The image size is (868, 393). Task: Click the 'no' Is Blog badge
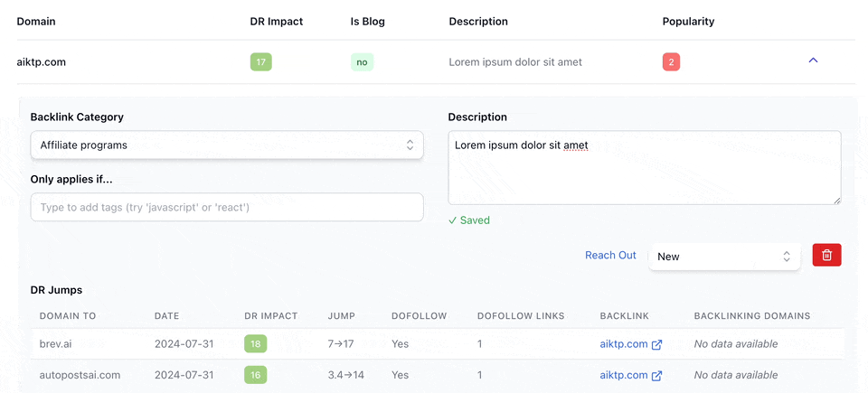coord(362,62)
